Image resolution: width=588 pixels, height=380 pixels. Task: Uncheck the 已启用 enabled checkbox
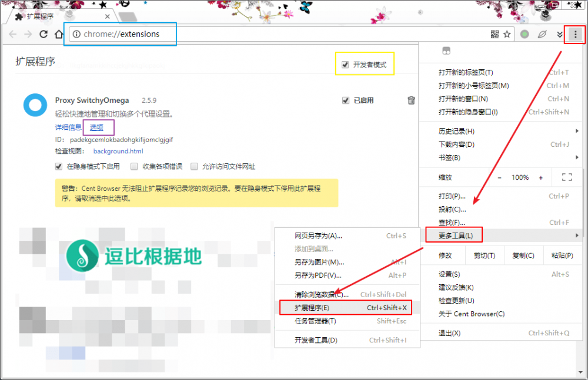(346, 100)
